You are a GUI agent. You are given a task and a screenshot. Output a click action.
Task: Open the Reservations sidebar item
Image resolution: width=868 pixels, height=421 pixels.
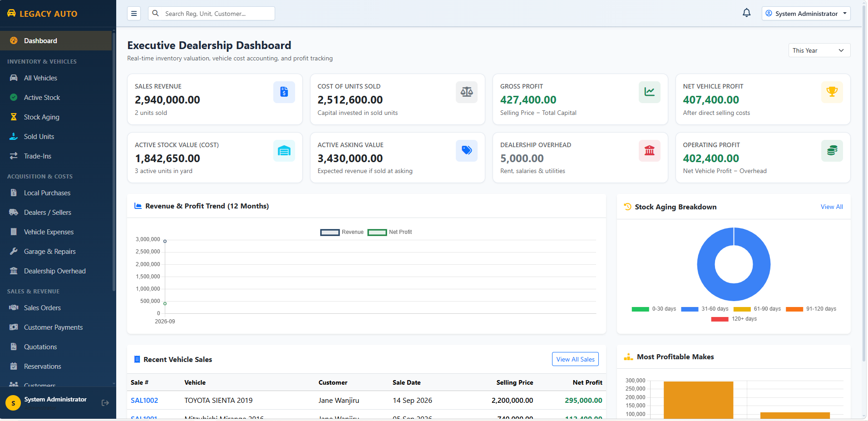[x=56, y=367]
